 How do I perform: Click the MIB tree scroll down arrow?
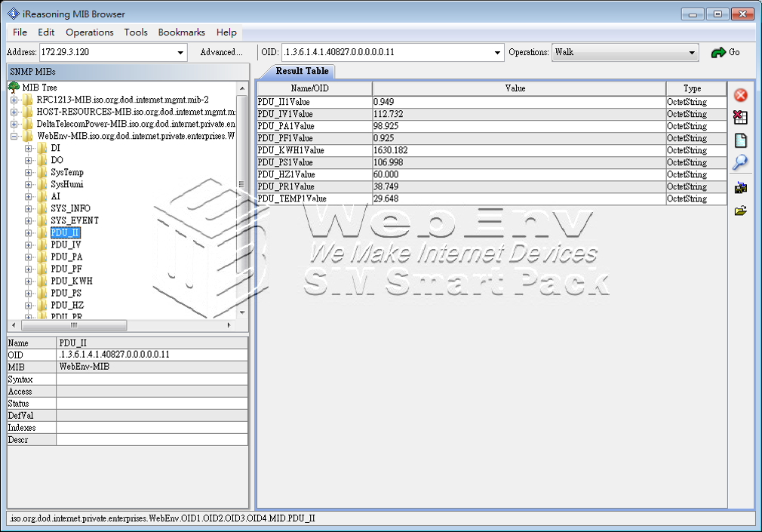coord(242,312)
